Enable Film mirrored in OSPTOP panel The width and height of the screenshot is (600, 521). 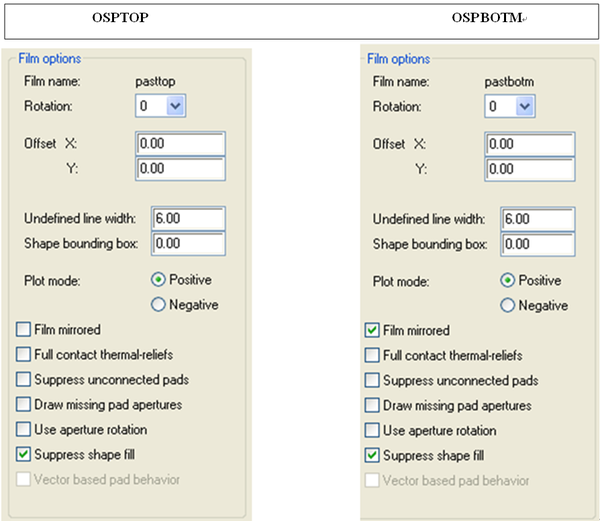pyautogui.click(x=23, y=329)
